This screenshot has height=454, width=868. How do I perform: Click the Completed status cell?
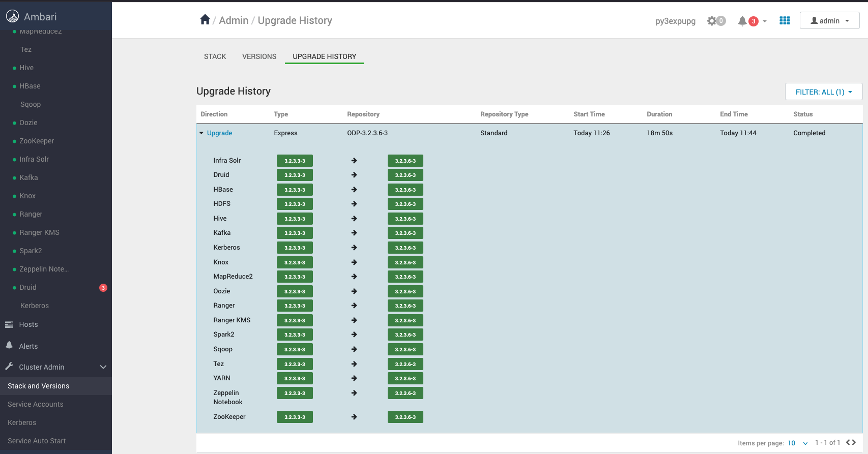click(x=809, y=133)
